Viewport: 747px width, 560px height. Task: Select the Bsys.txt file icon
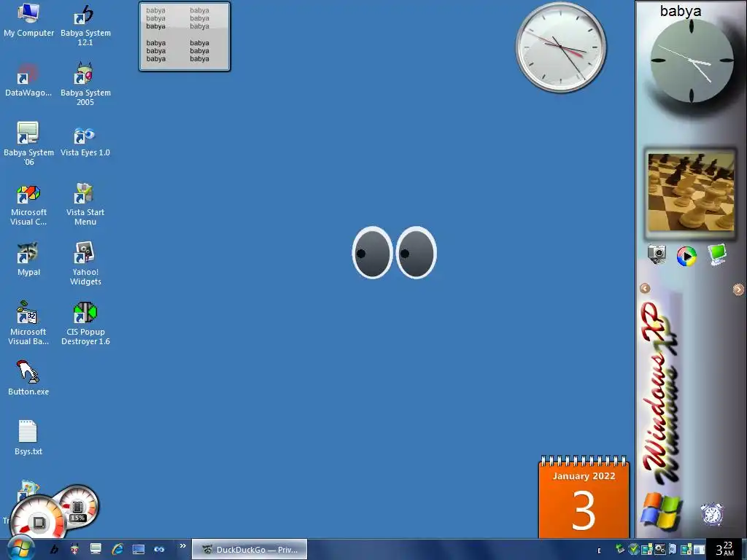pyautogui.click(x=28, y=437)
